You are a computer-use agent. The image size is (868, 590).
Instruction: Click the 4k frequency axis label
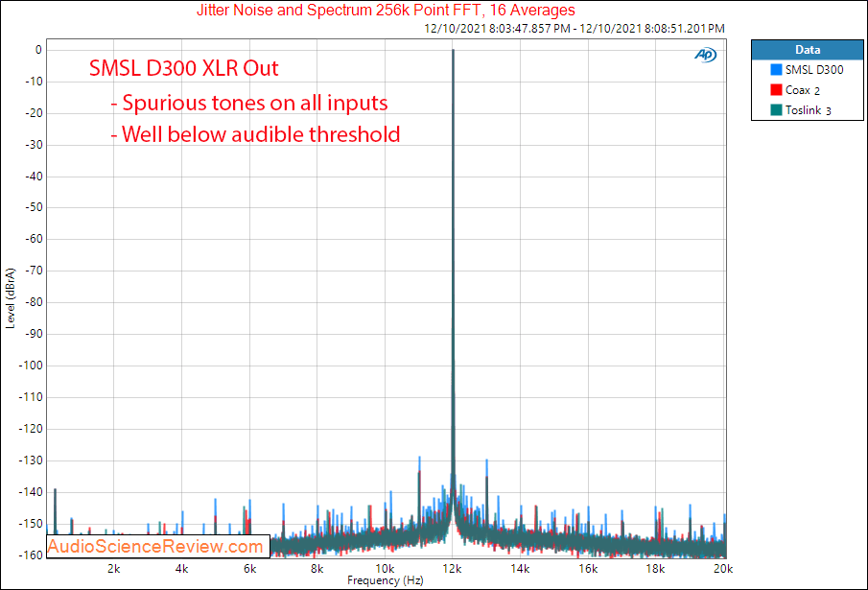tap(181, 569)
